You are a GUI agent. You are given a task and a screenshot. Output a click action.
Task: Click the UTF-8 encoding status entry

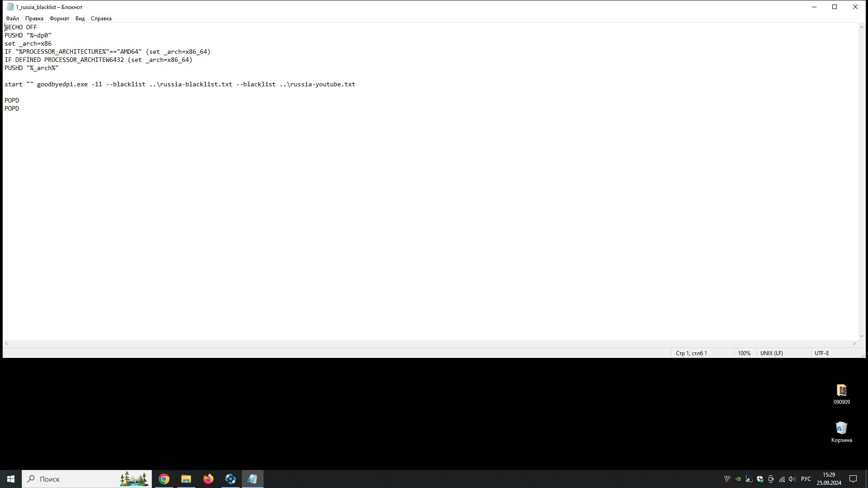point(821,353)
